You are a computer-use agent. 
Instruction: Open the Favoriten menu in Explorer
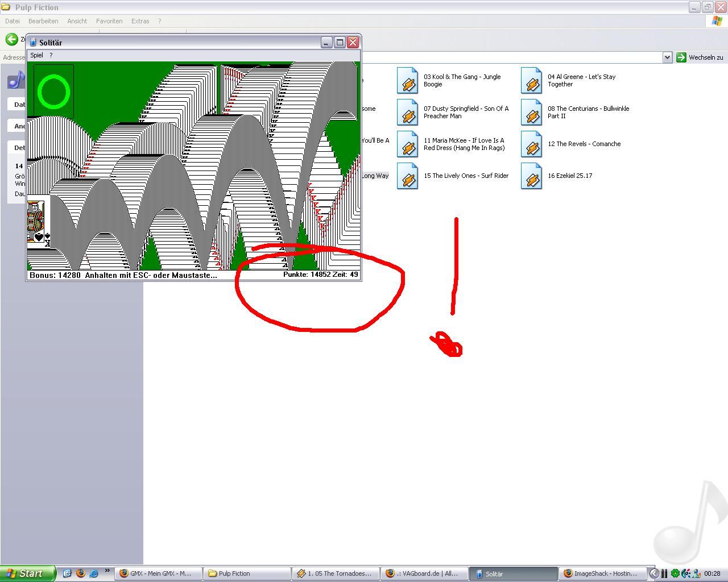point(109,21)
